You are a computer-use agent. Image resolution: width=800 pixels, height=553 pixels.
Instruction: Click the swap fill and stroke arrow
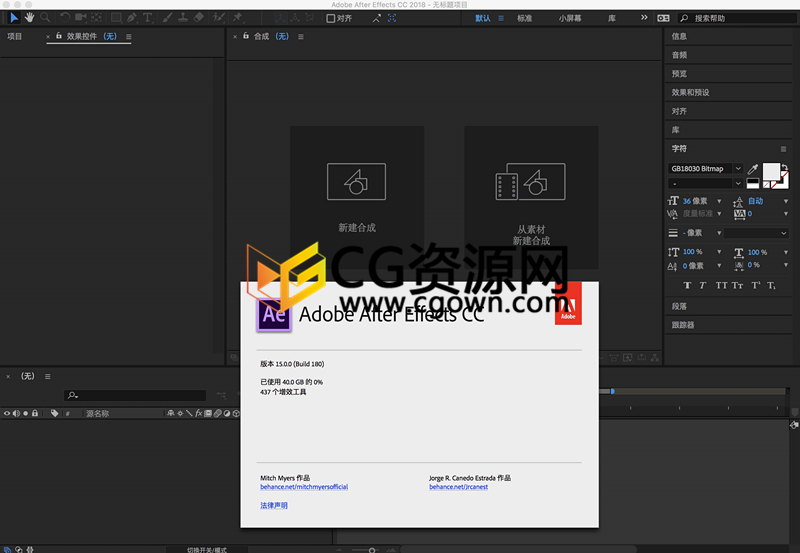tap(784, 167)
